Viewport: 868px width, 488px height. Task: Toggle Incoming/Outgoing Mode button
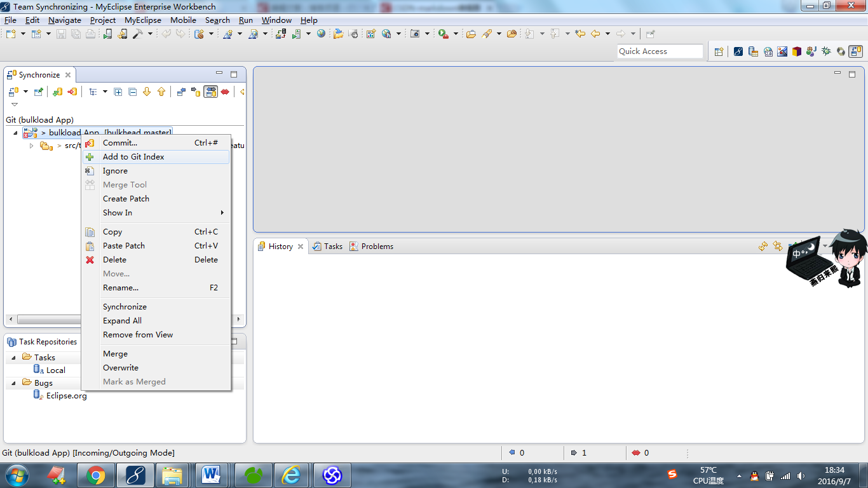point(210,92)
